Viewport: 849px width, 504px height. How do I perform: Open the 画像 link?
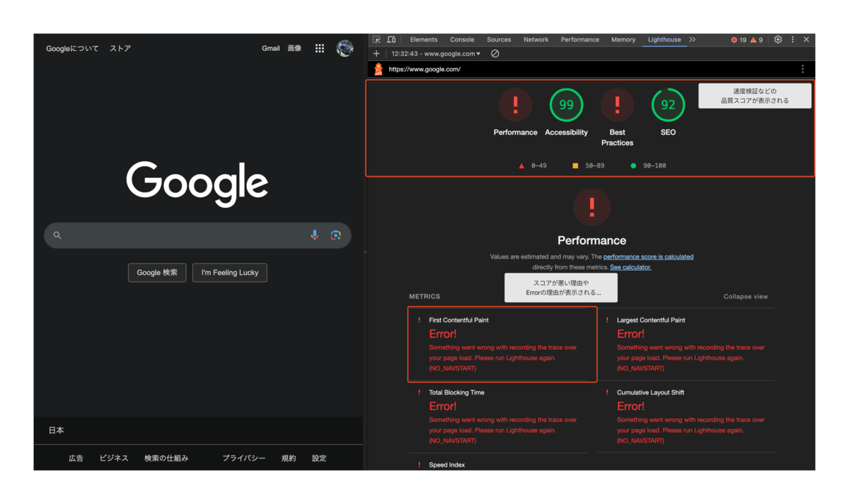(295, 48)
